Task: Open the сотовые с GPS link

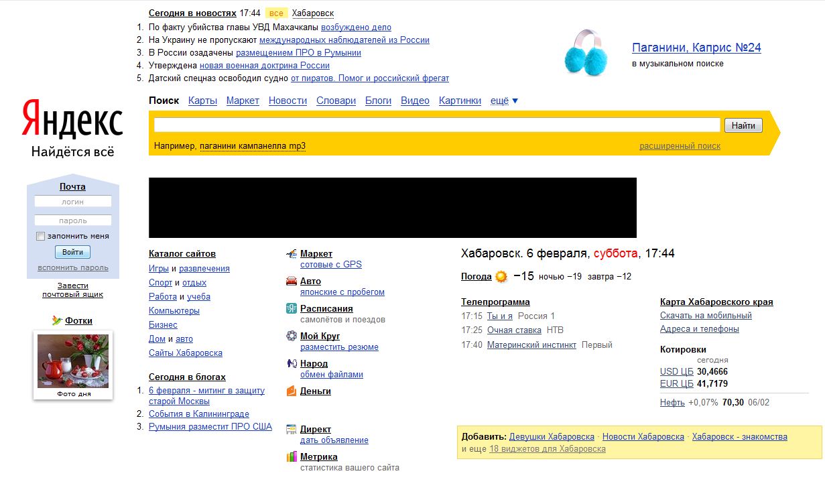Action: click(331, 264)
